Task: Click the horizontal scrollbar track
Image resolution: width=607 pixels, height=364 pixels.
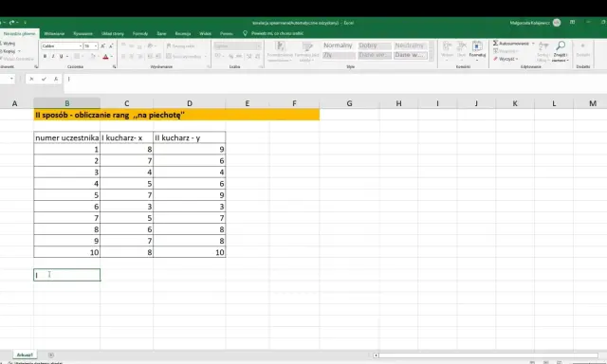Action: [488, 355]
